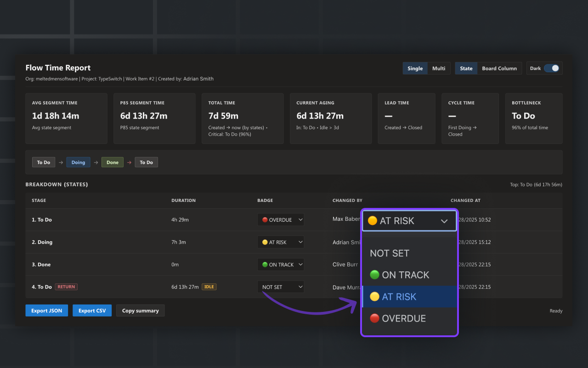Click the Doing chip in the flow strip
Viewport: 588px width, 368px height.
coord(78,162)
